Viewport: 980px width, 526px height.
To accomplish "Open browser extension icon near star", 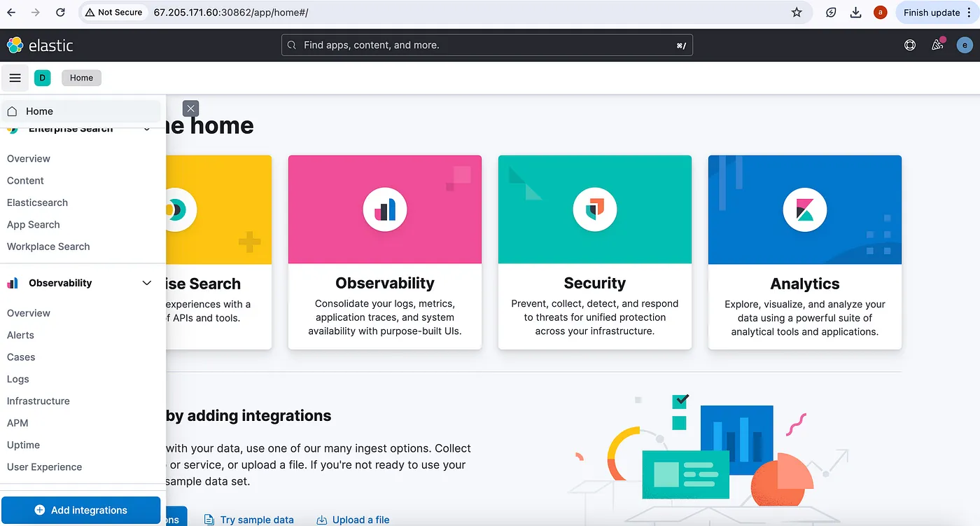I will 831,13.
